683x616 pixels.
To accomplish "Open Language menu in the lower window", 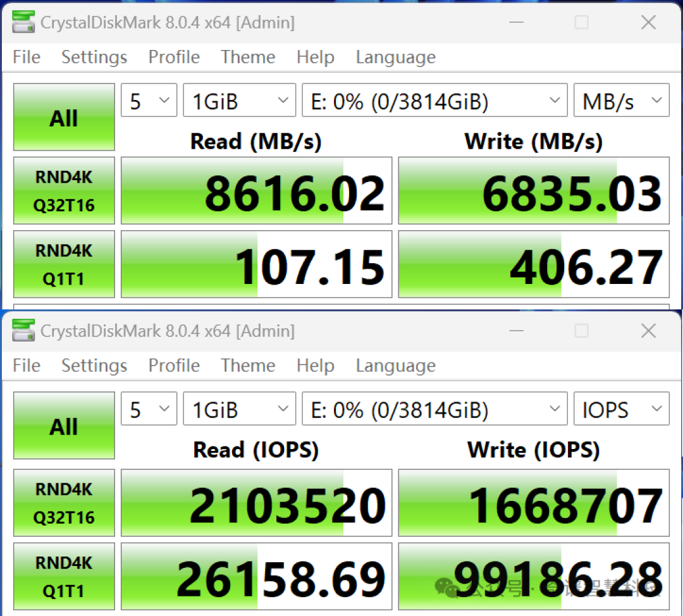I will (x=395, y=366).
